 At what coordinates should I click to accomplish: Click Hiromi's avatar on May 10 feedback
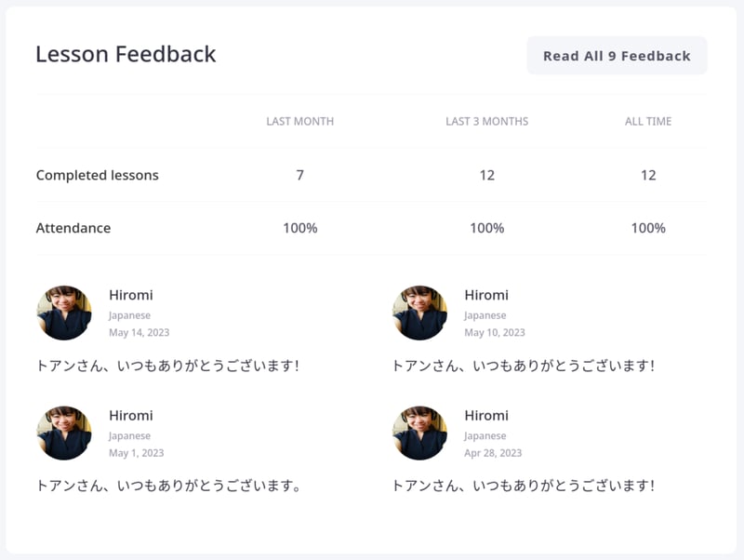tap(419, 313)
